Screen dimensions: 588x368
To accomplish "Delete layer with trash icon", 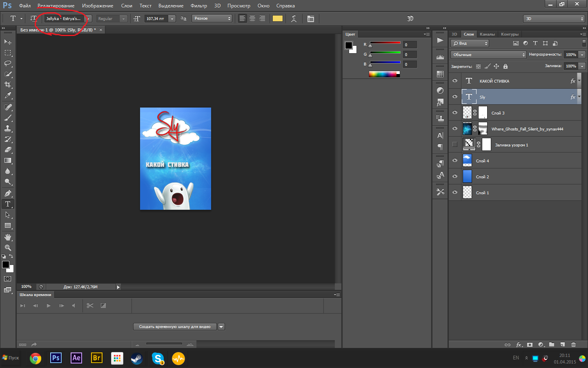I will [x=573, y=345].
